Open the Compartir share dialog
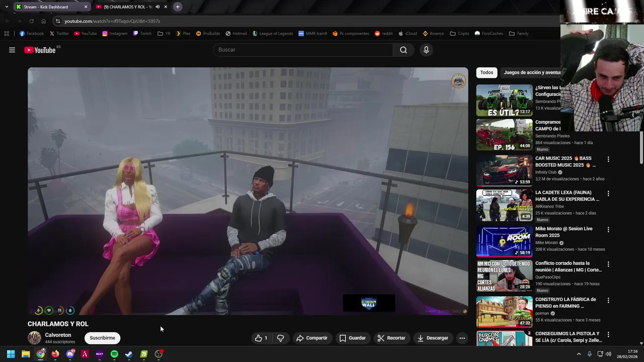Viewport: 644px width, 362px height. [312, 338]
